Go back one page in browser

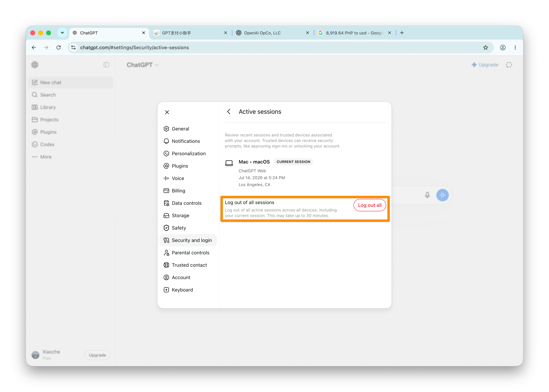coord(34,47)
